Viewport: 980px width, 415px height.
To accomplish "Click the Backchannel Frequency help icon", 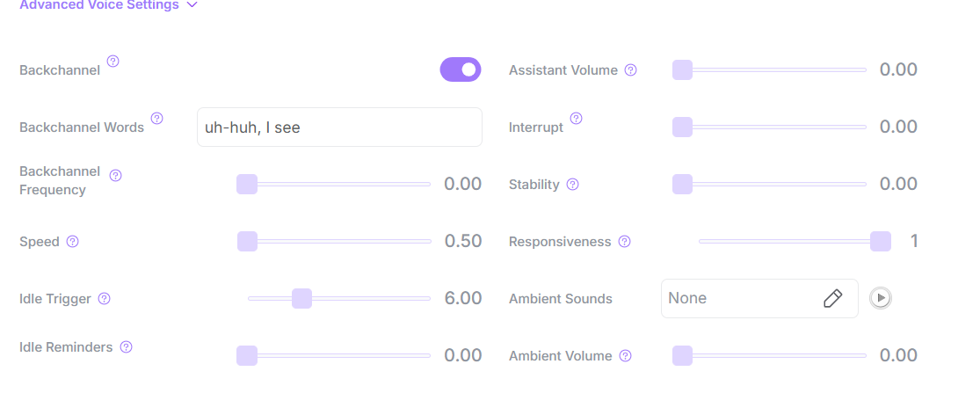I will point(115,176).
